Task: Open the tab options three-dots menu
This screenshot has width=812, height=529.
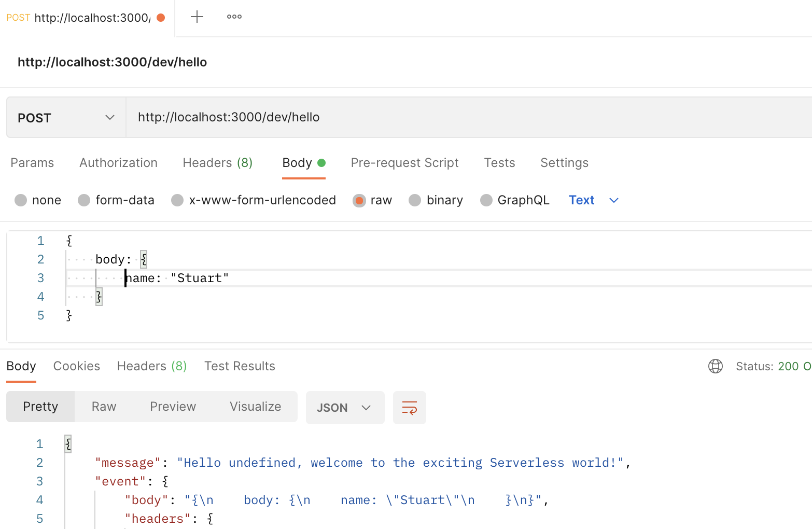Action: point(234,17)
